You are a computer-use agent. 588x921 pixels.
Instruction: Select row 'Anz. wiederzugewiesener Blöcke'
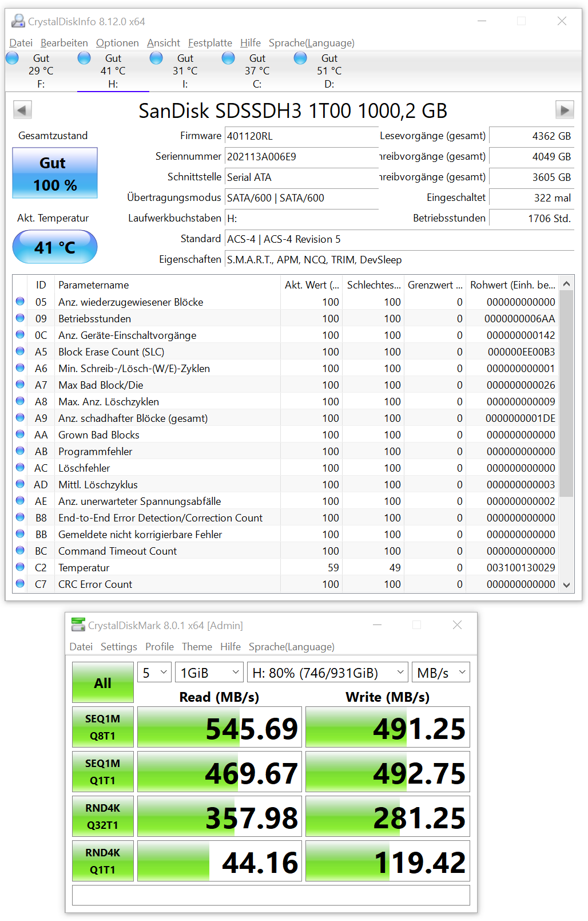285,302
